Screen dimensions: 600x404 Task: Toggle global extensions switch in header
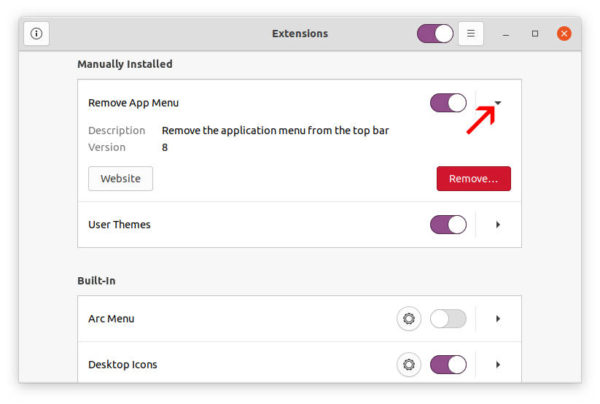pos(435,34)
